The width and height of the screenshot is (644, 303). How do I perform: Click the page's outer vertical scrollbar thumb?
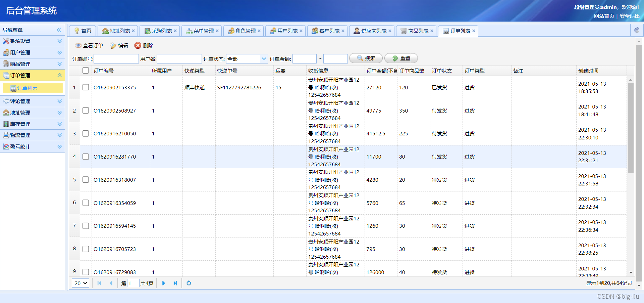pos(639,163)
